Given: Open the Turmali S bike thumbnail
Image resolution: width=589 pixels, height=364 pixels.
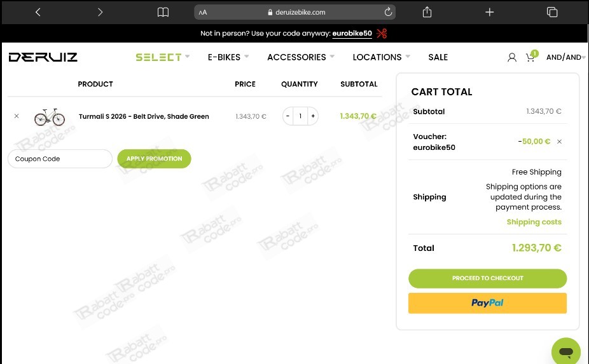Looking at the screenshot, I should click(x=50, y=117).
